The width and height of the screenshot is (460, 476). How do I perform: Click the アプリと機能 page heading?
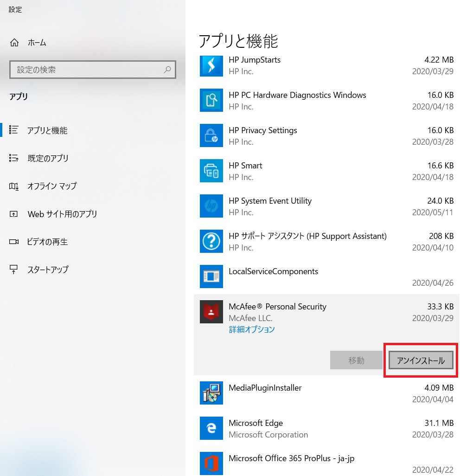(x=238, y=41)
